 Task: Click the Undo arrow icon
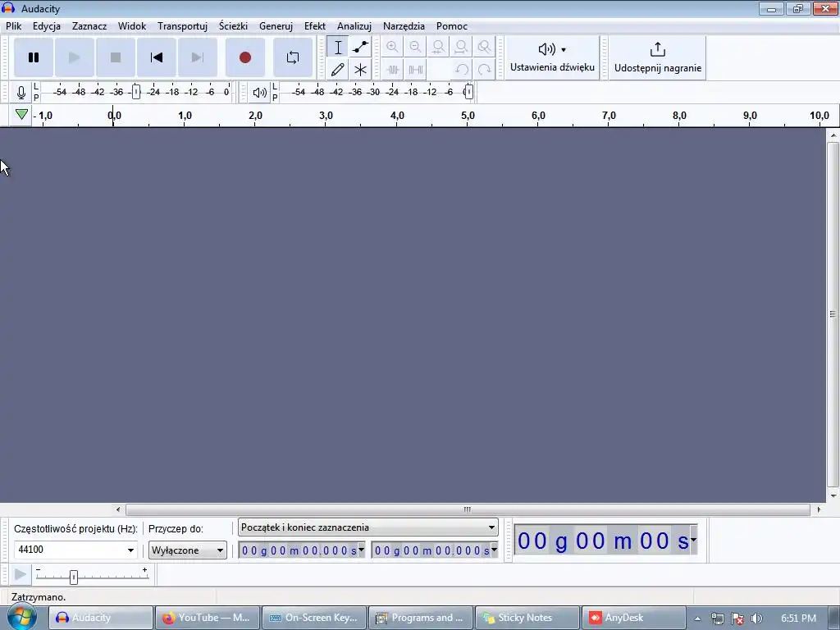click(461, 70)
